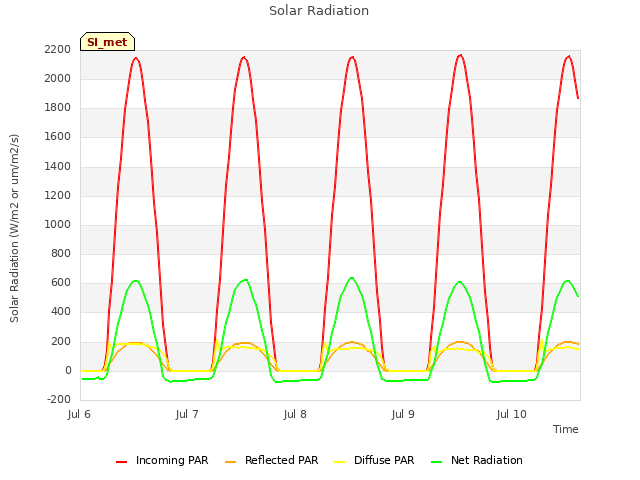Toggle the Net Radiation legend entry

coord(477,460)
